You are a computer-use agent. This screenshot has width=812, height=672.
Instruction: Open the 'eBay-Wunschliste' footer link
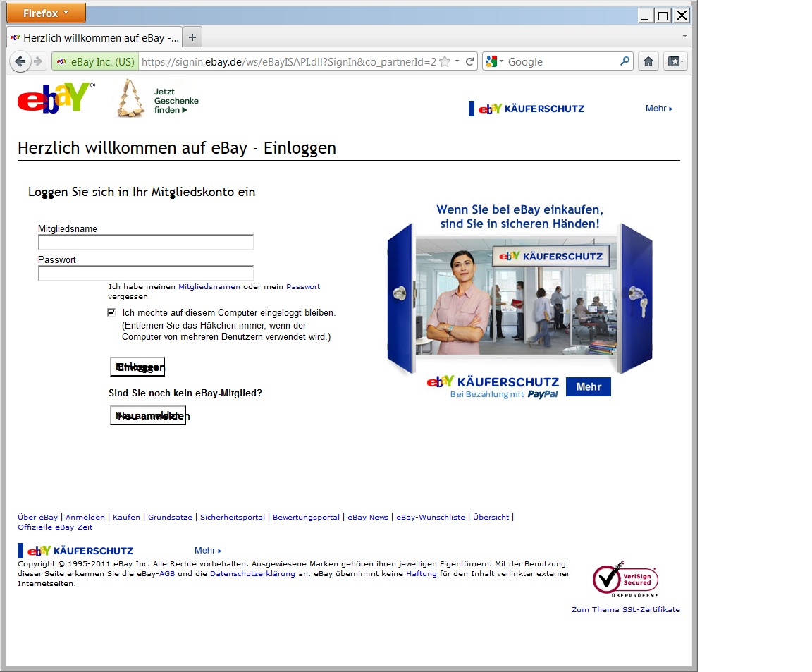click(431, 517)
